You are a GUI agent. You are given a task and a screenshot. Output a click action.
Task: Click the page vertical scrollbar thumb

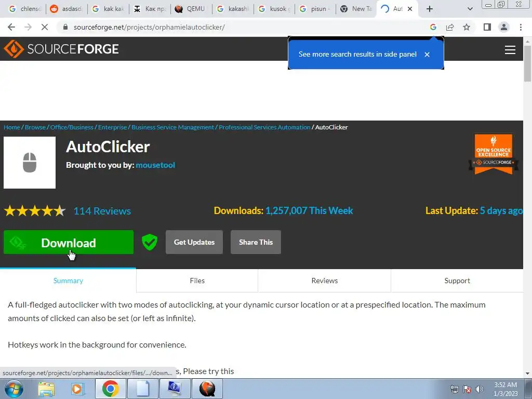point(527,63)
